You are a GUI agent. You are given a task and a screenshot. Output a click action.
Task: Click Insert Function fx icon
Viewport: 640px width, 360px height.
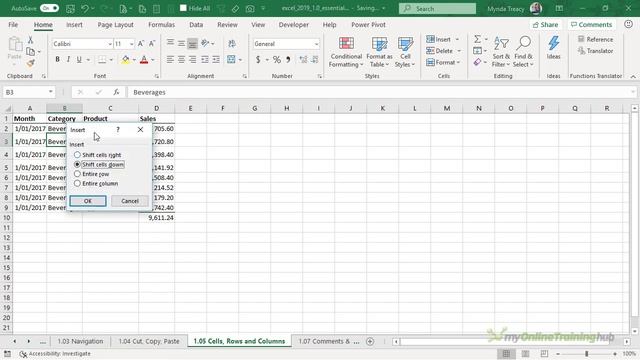pos(116,92)
